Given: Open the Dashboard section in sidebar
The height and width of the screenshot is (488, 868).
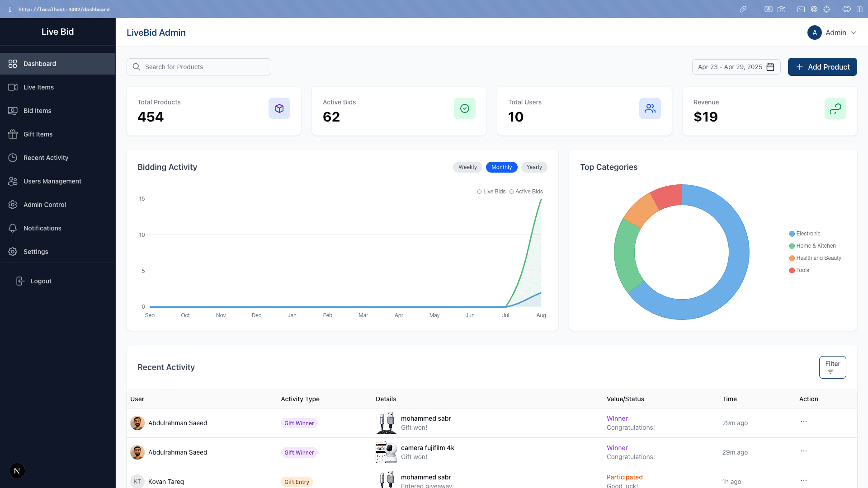Looking at the screenshot, I should (40, 64).
